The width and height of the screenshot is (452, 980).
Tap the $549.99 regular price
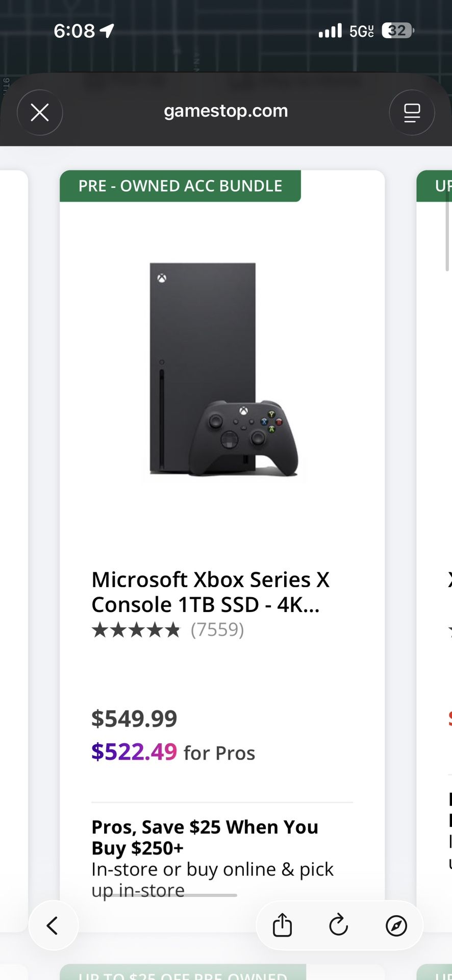tap(134, 718)
